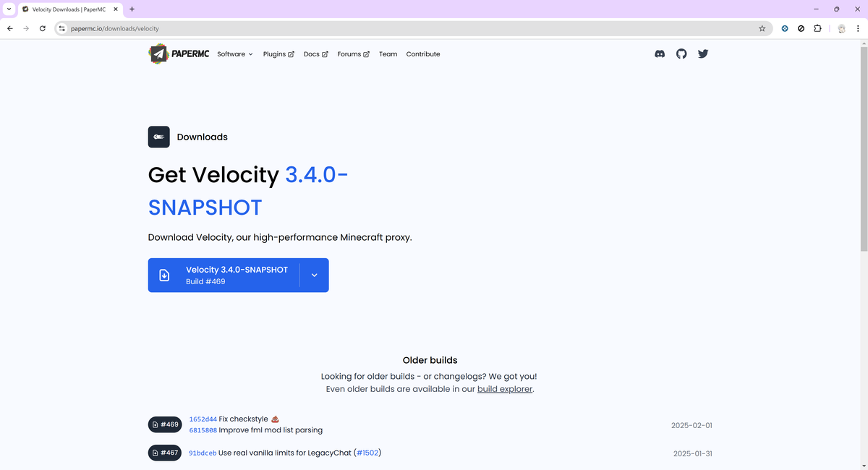Open the Twitter icon in the header
This screenshot has height=470, width=868.
[702, 54]
